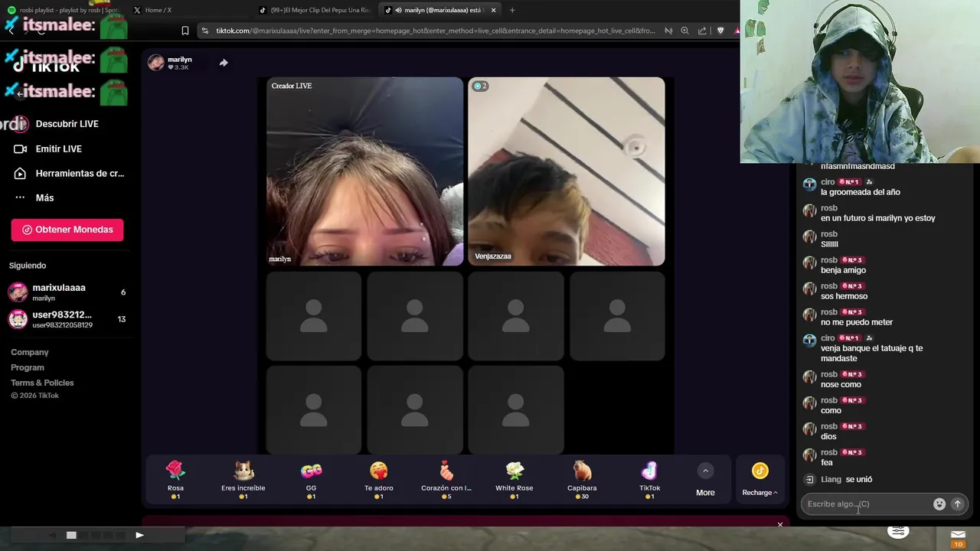The width and height of the screenshot is (980, 551).
Task: Send a Rosa gift
Action: [x=175, y=480]
